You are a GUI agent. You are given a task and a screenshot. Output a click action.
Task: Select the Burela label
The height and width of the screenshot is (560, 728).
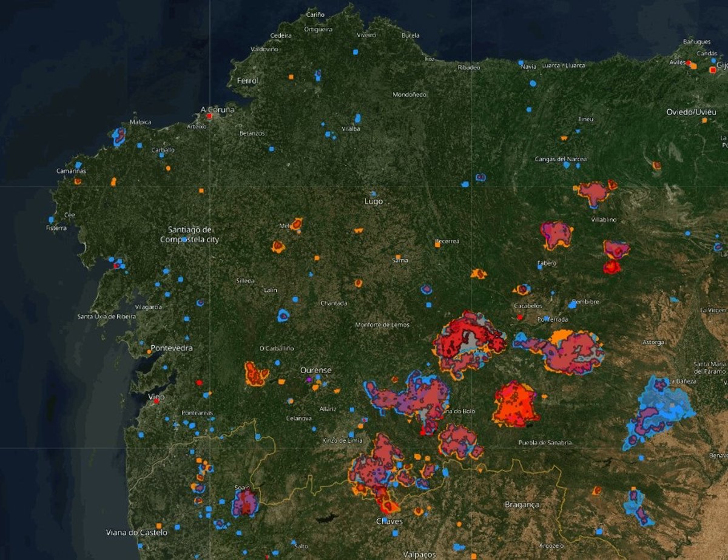click(411, 35)
